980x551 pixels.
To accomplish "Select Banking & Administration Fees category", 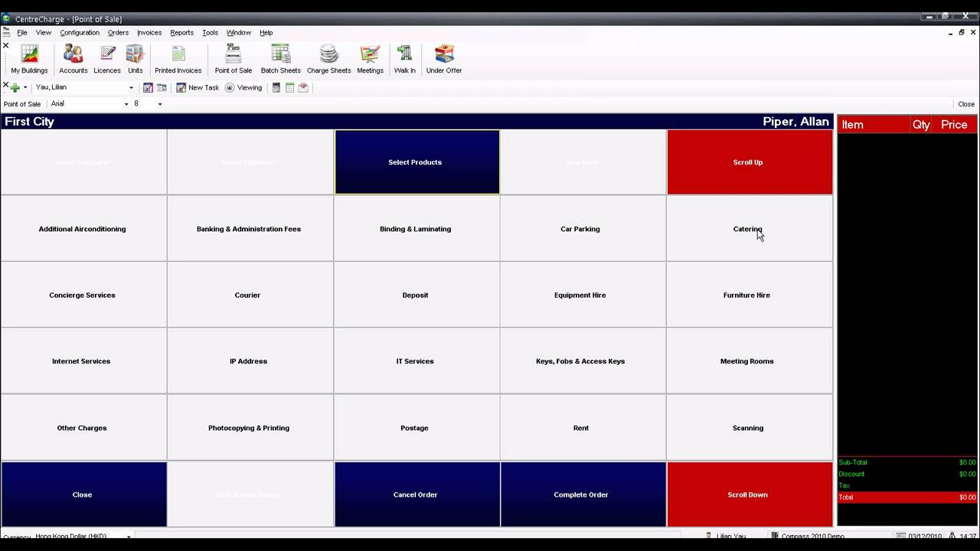I will coord(250,229).
